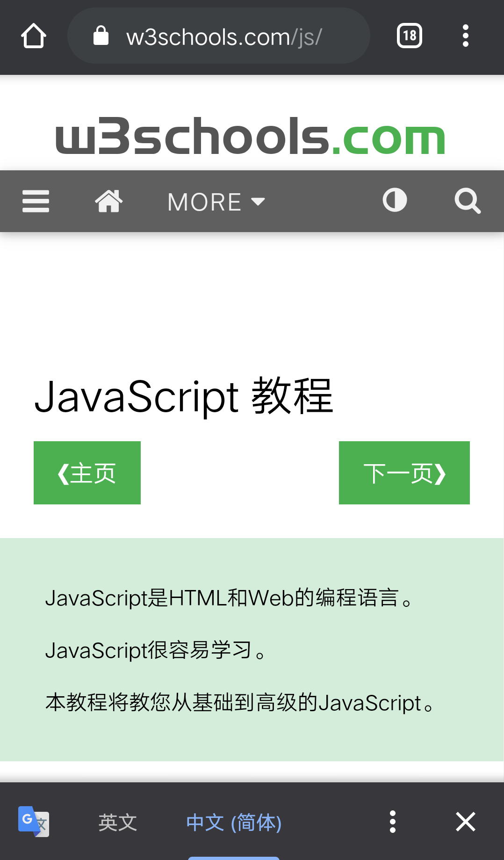The height and width of the screenshot is (860, 504).
Task: Open the site search magnifier
Action: pyautogui.click(x=468, y=201)
